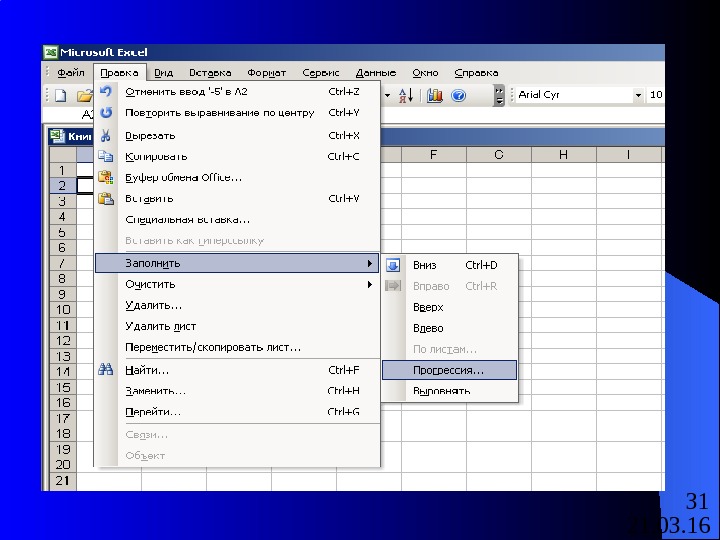Click the scissors Cut icon in menu
The width and height of the screenshot is (720, 540).
point(106,135)
